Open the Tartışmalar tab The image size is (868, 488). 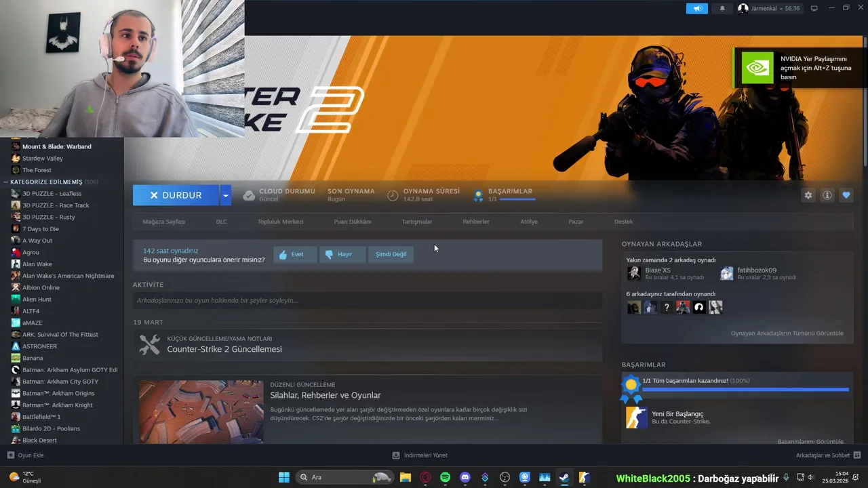click(x=417, y=222)
